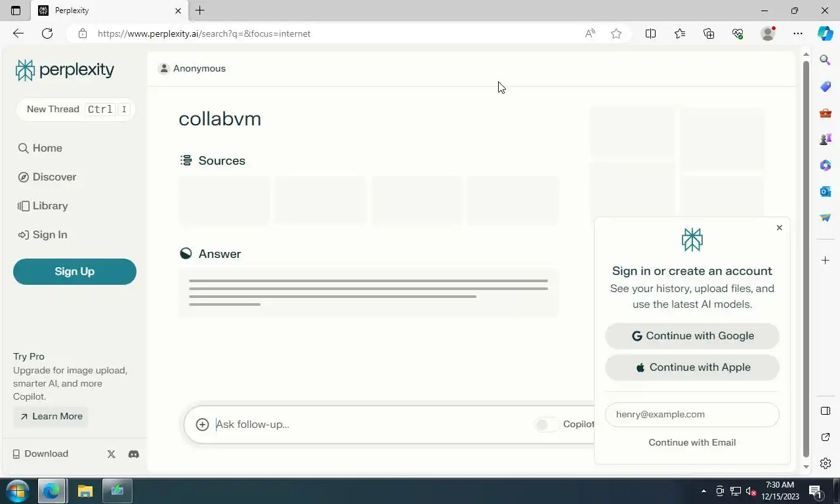This screenshot has width=840, height=504.
Task: Open the Discord icon link
Action: tap(134, 454)
